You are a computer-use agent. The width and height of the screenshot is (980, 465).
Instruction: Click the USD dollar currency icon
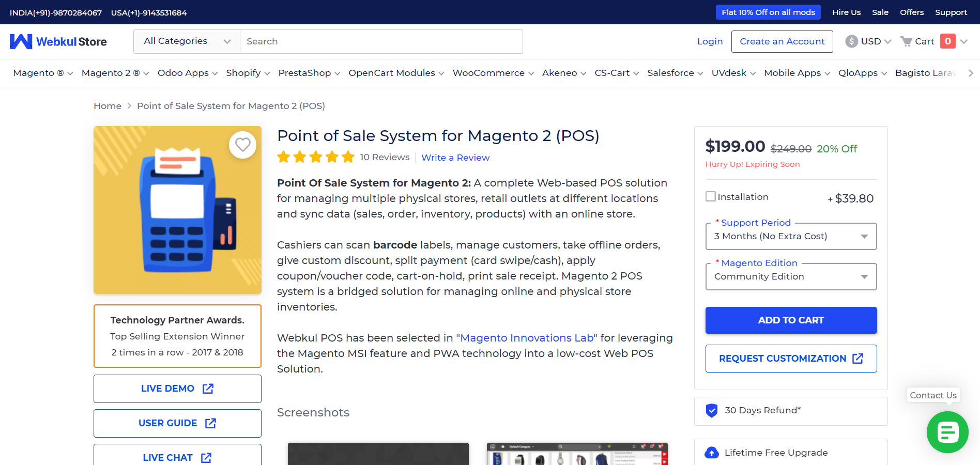click(851, 41)
